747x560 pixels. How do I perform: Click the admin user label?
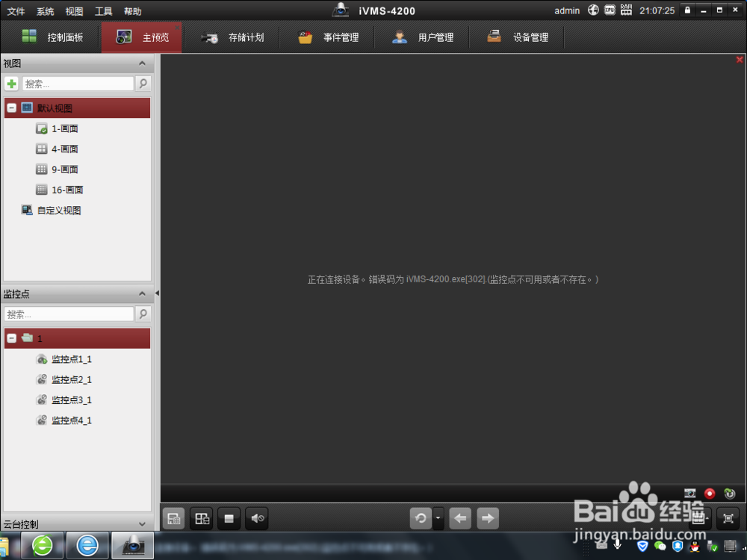pos(567,11)
